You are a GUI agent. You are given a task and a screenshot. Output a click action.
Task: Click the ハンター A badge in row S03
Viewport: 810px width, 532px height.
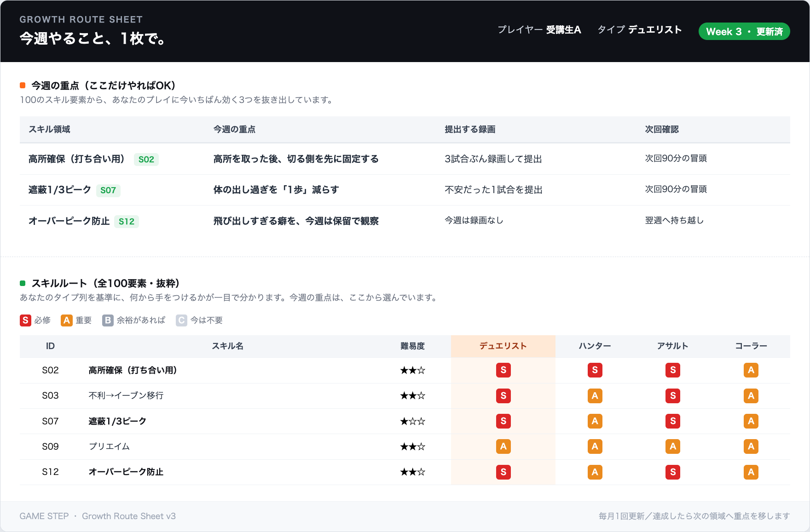[x=595, y=396]
